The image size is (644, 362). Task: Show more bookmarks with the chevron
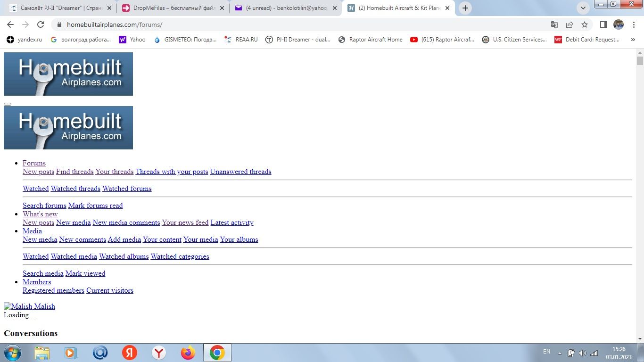(x=633, y=40)
